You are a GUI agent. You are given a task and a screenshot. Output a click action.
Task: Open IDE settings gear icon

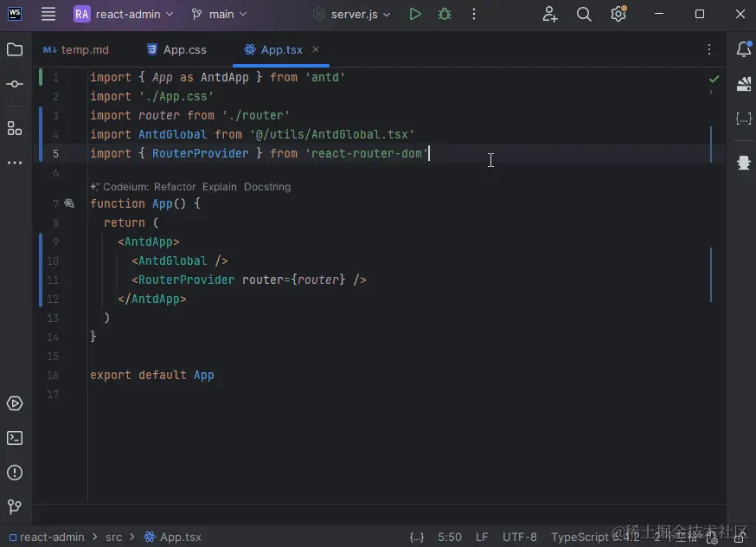[618, 14]
